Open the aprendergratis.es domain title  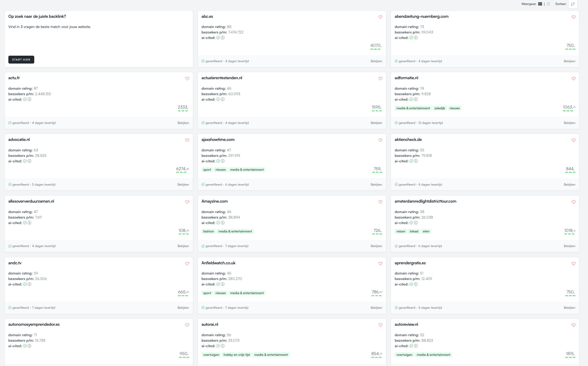[x=410, y=263]
